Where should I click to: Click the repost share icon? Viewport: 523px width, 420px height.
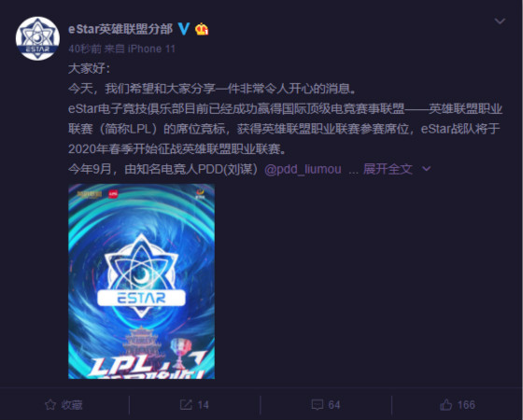pyautogui.click(x=186, y=405)
